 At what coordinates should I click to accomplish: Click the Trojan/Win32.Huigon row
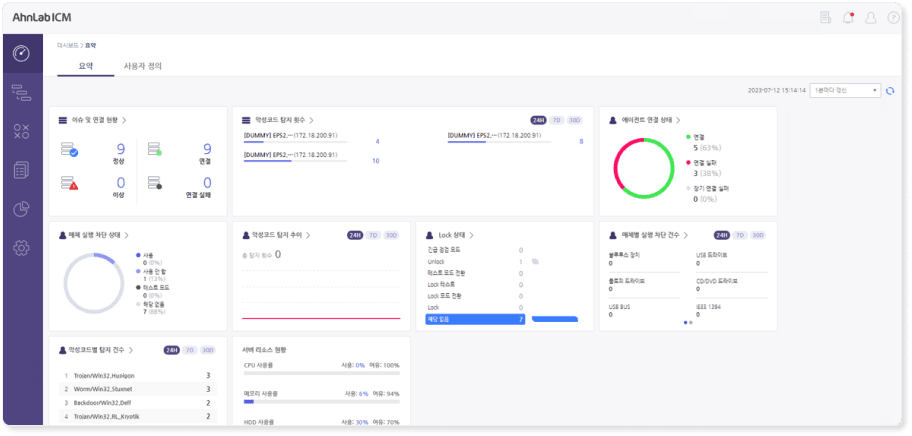138,376
